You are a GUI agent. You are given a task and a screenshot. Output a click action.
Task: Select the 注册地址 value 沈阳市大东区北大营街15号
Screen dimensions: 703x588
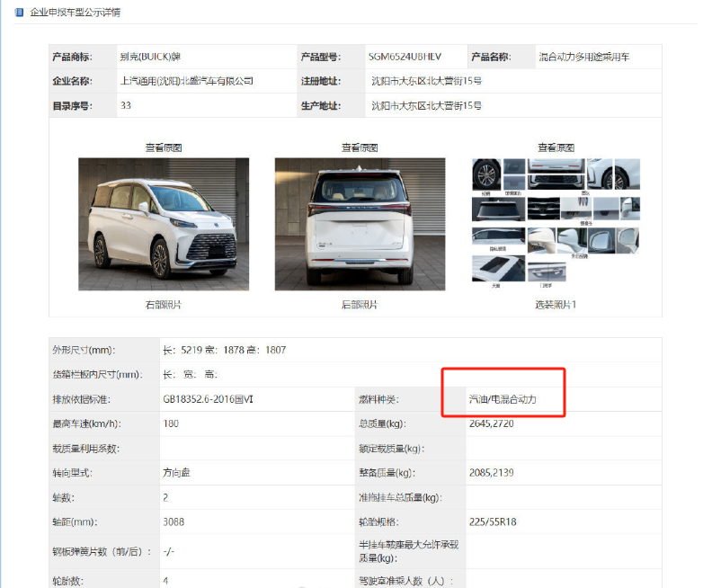click(x=426, y=81)
